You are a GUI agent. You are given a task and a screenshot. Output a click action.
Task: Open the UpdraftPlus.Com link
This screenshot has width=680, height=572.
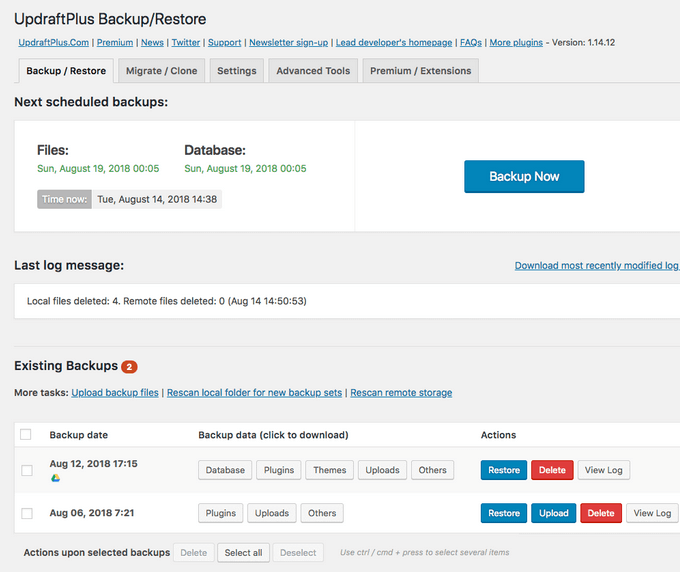[54, 43]
